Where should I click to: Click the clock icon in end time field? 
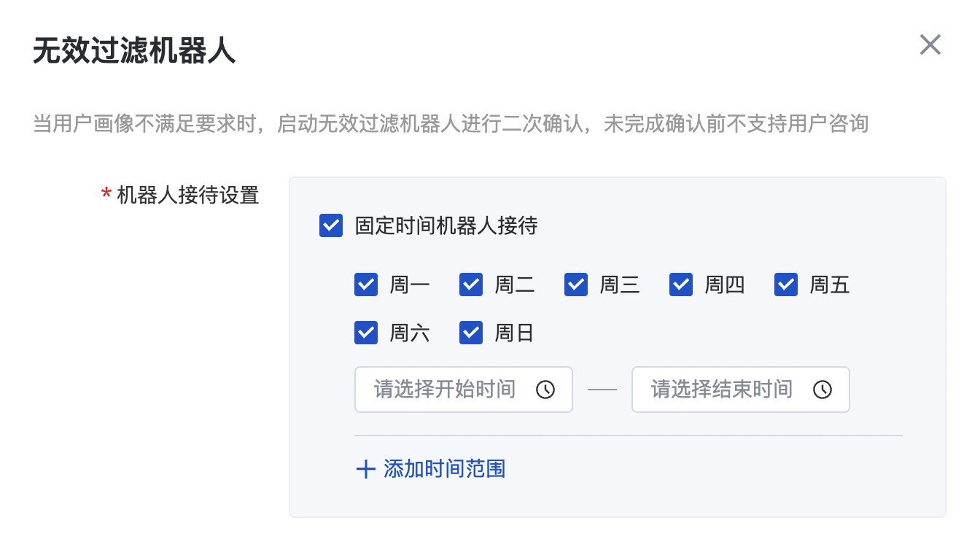tap(822, 390)
